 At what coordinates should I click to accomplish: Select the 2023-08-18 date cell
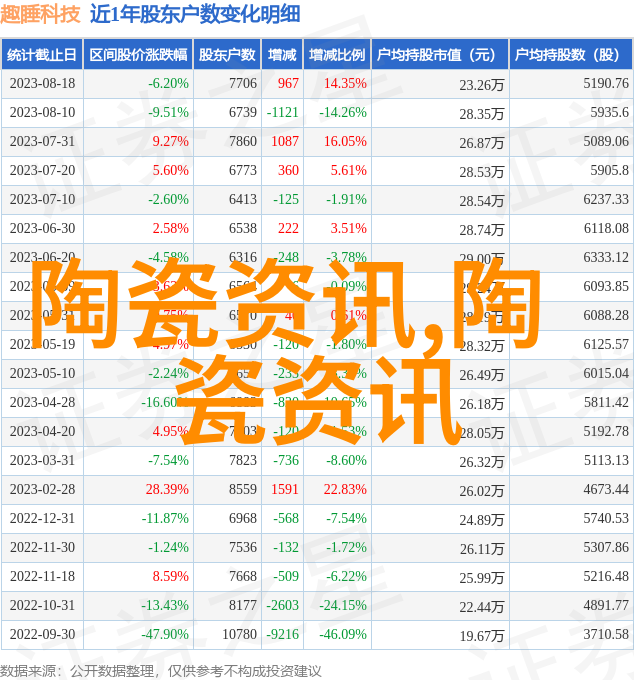42,83
